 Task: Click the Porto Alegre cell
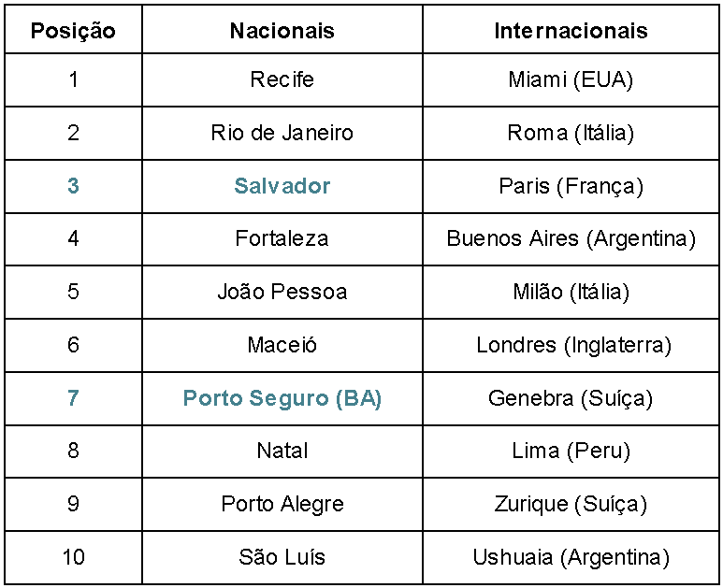(282, 504)
